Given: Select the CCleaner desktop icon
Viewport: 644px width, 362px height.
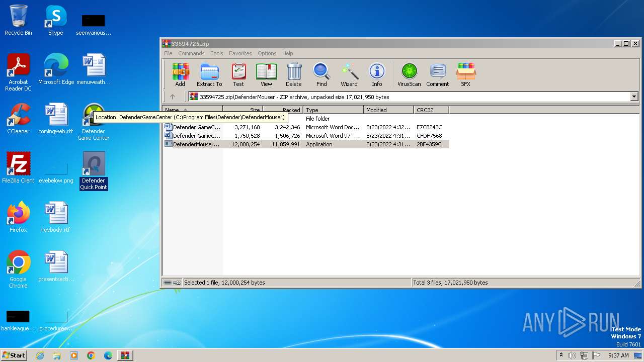Looking at the screenshot, I should pos(18,119).
